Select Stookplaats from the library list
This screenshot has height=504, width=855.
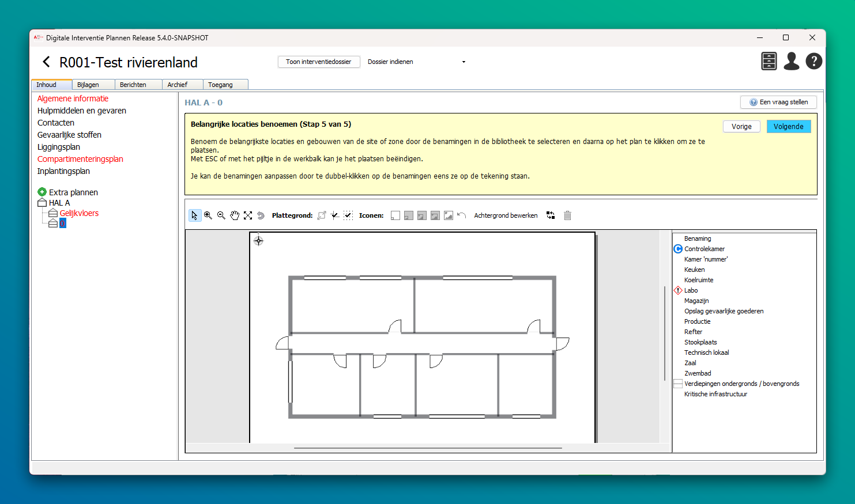pos(700,342)
